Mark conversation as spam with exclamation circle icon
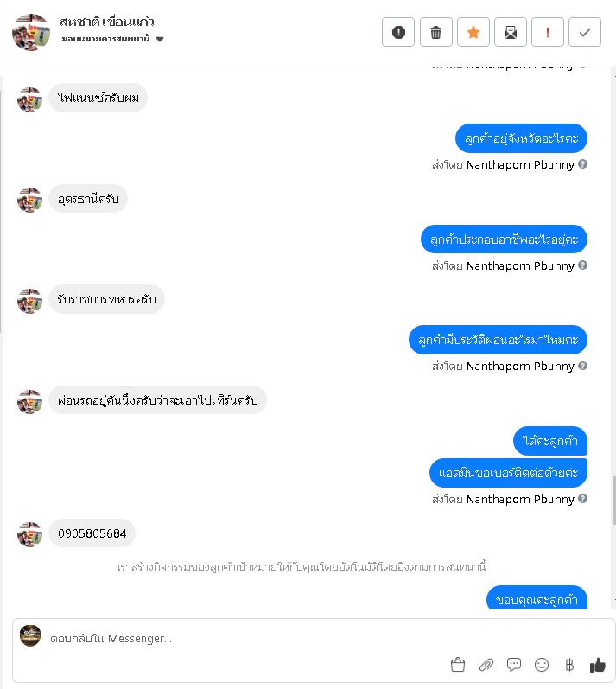Viewport: 616px width, 689px height. coord(398,32)
